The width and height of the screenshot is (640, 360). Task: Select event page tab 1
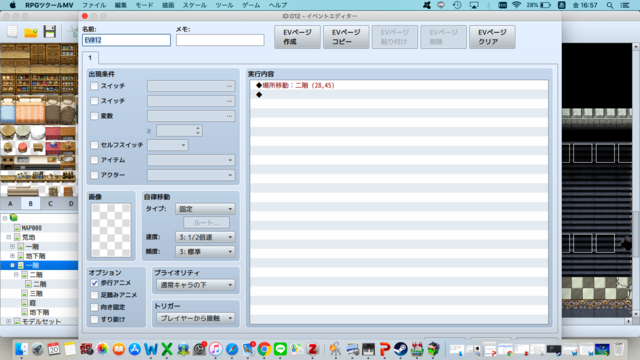tap(90, 58)
